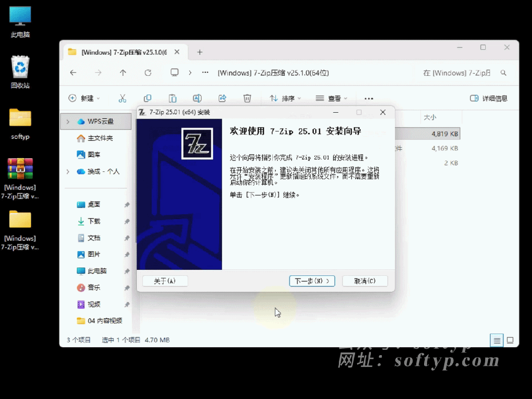Open 桌面 (Desktop) in the navigation pane
This screenshot has height=399, width=532.
click(89, 204)
